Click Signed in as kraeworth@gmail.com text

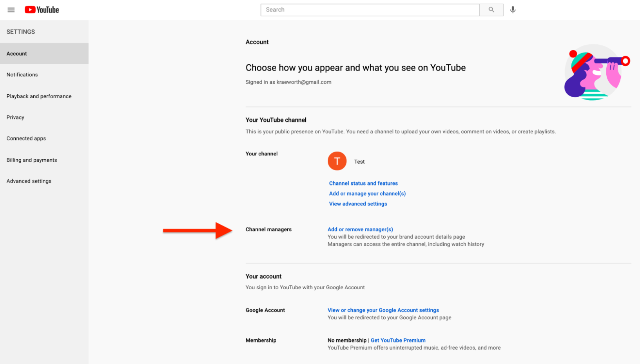point(288,82)
